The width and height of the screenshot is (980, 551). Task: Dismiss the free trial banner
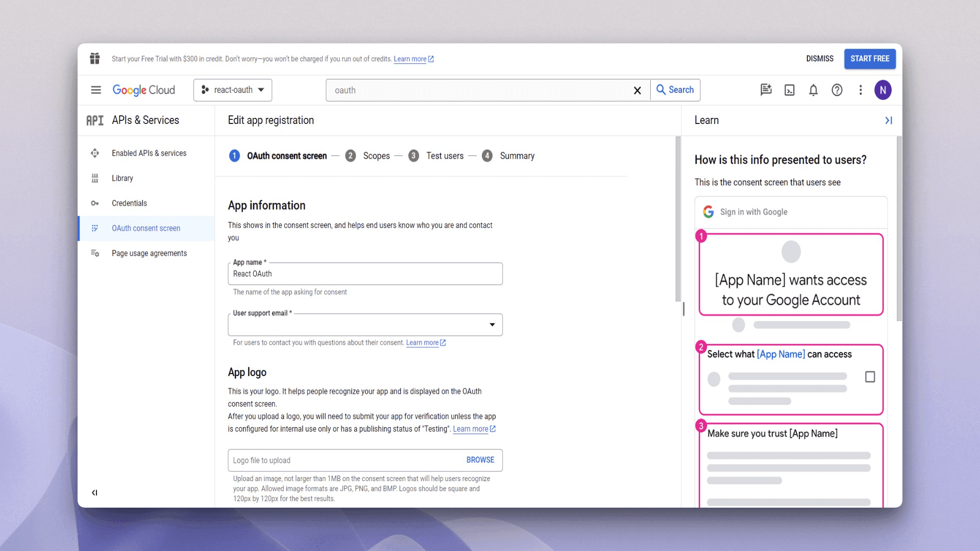coord(819,59)
